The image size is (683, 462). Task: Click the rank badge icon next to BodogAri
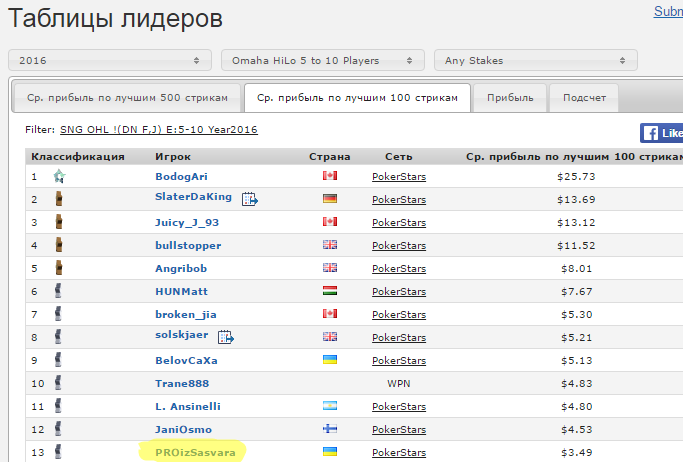[59, 176]
